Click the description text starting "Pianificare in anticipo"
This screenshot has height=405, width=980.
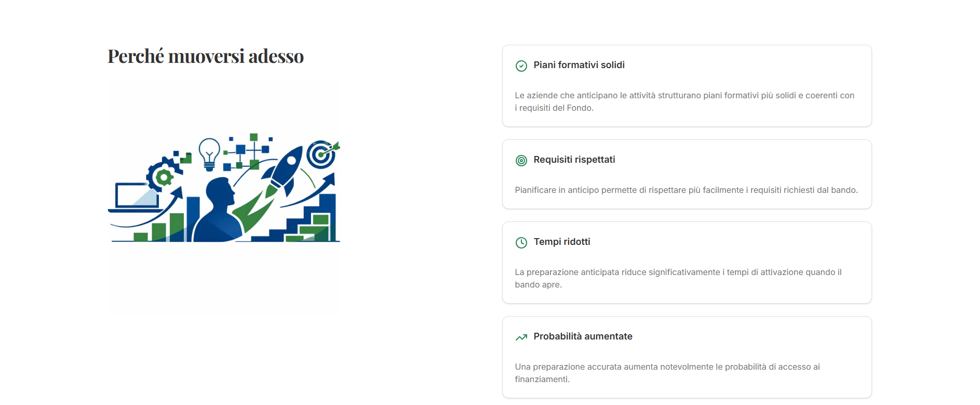(686, 190)
